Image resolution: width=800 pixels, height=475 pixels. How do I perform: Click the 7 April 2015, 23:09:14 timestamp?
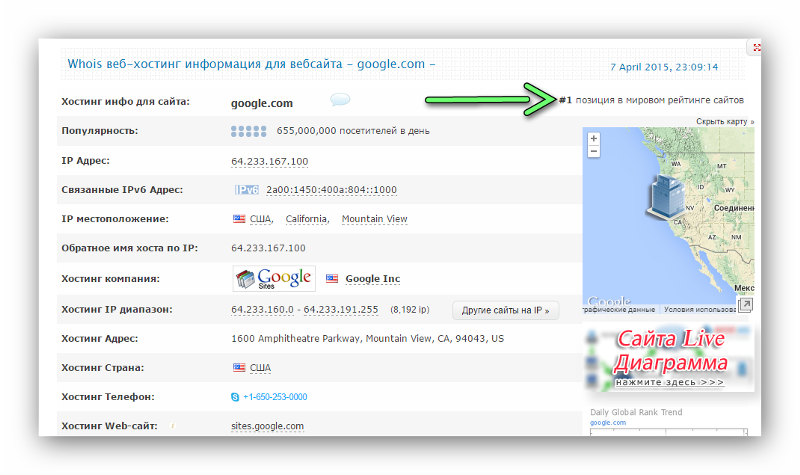(x=664, y=67)
